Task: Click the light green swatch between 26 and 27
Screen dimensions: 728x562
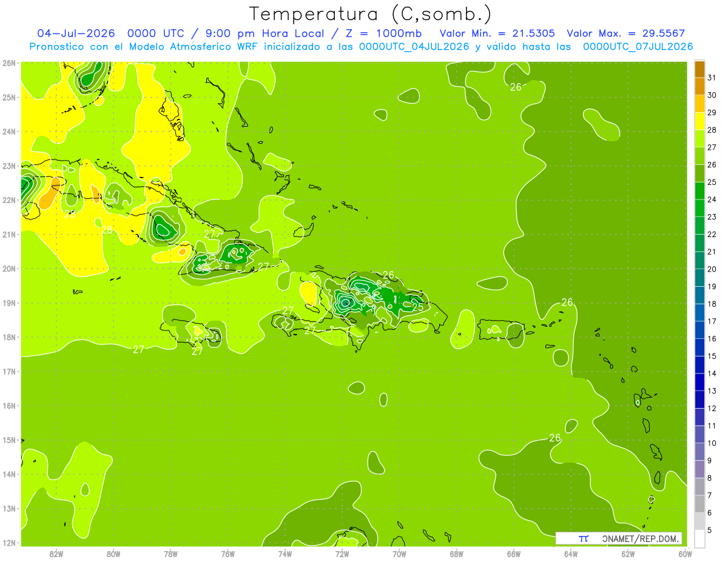Action: tap(699, 156)
